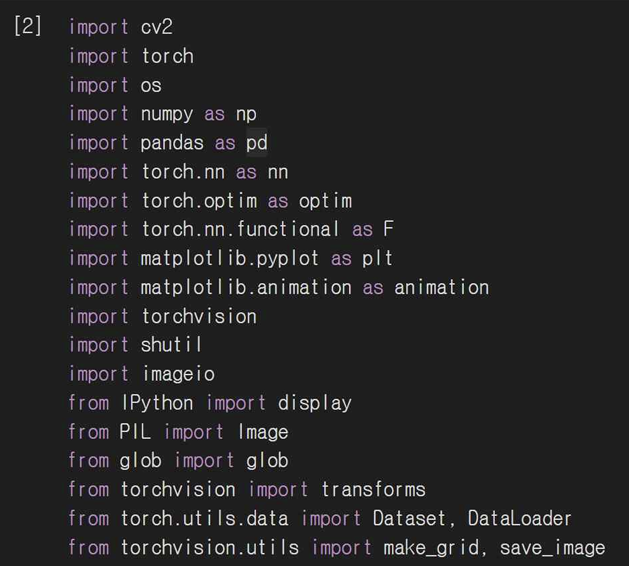Click the imageio import name

click(177, 374)
